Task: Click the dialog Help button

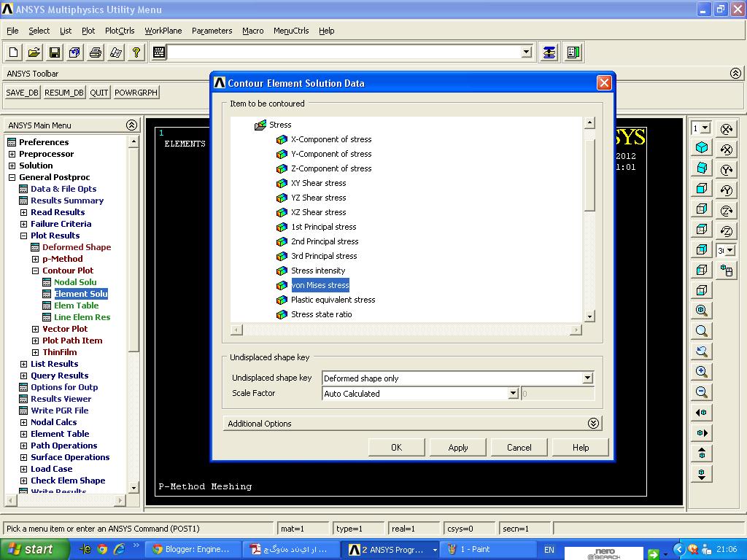Action: click(x=580, y=447)
